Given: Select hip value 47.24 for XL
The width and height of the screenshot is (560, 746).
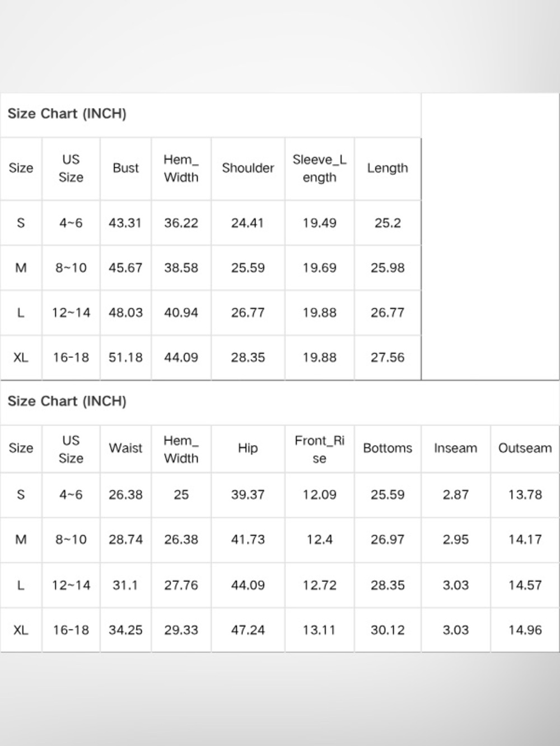Looking at the screenshot, I should 248,630.
